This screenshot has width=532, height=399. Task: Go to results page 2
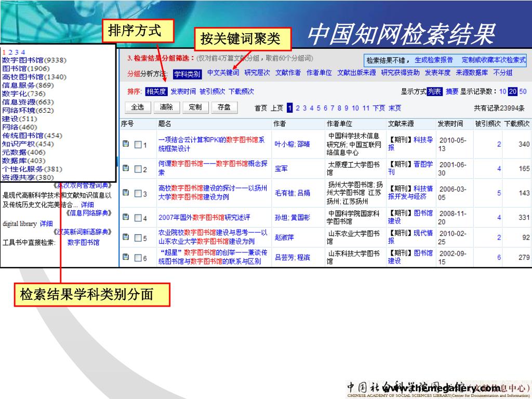[x=298, y=108]
